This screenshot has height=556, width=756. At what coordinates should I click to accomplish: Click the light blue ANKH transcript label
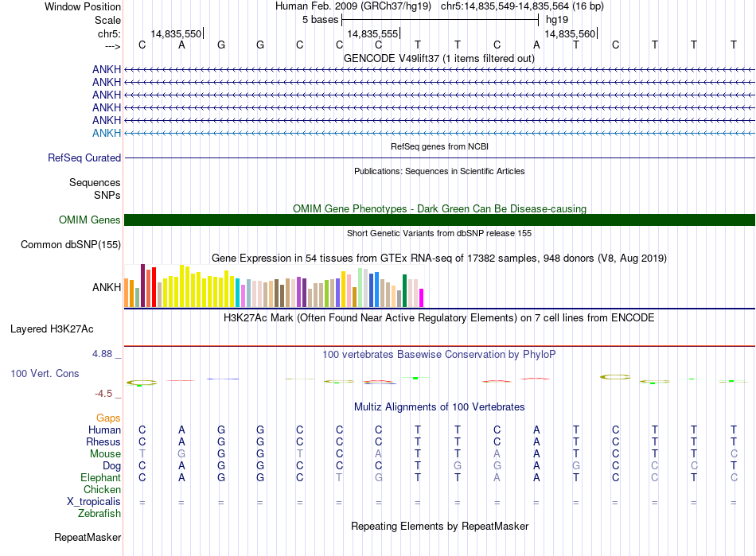(107, 133)
